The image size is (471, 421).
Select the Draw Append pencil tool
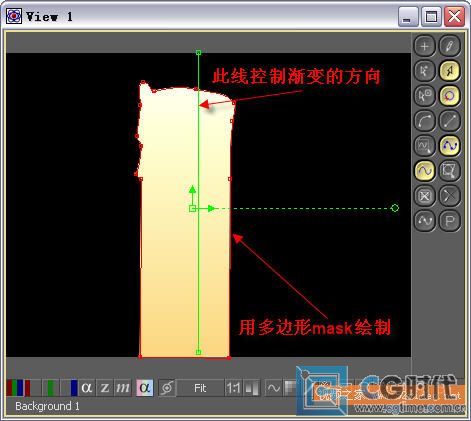pyautogui.click(x=449, y=46)
